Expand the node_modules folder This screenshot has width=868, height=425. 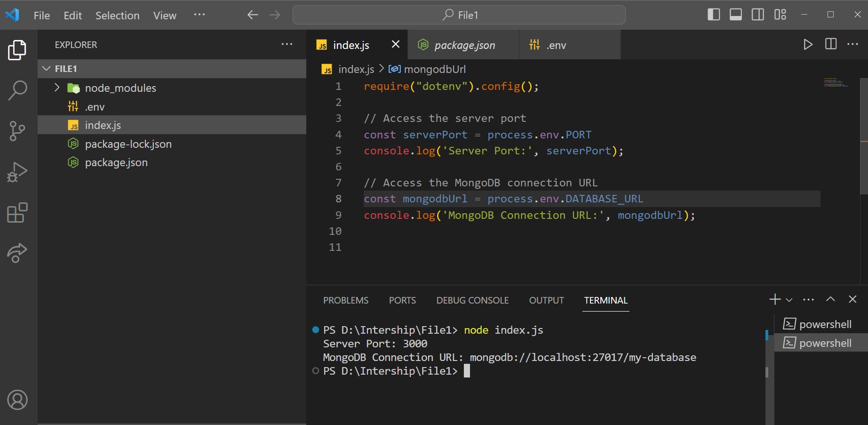coord(56,88)
